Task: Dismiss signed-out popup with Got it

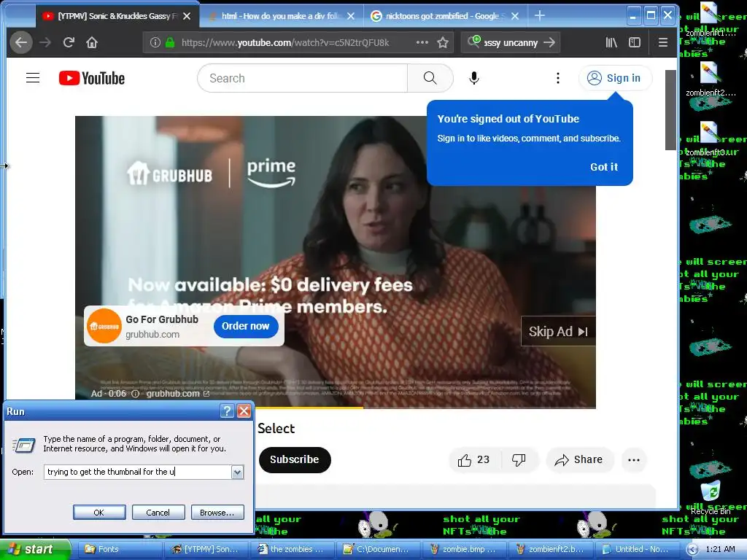Action: pos(603,167)
